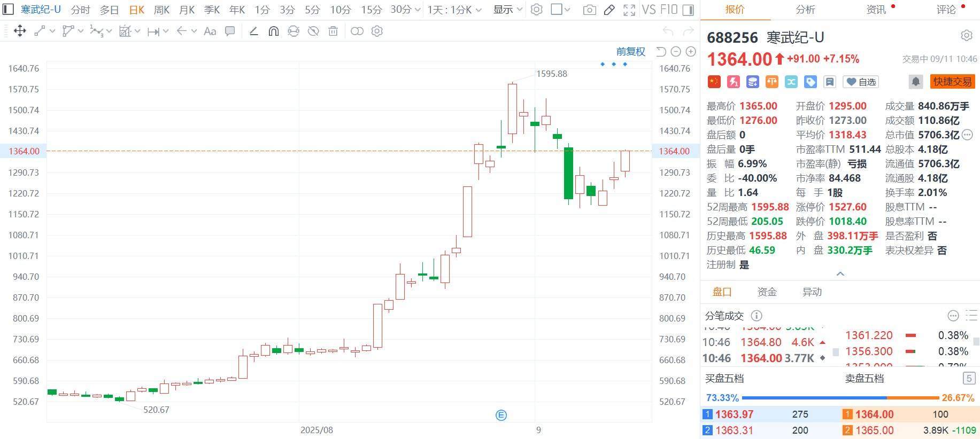980x439 pixels.
Task: Click the note memo icon
Action: tap(830, 82)
